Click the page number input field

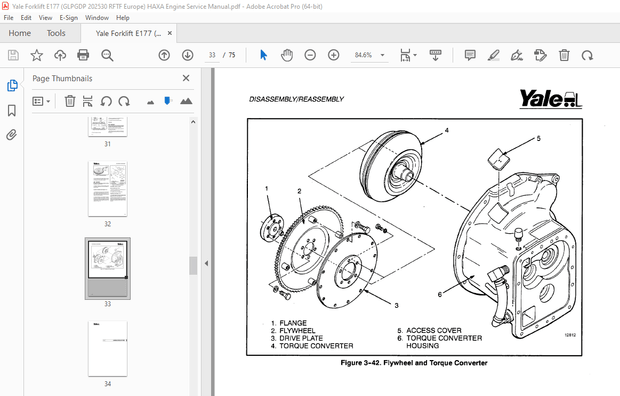pos(212,55)
